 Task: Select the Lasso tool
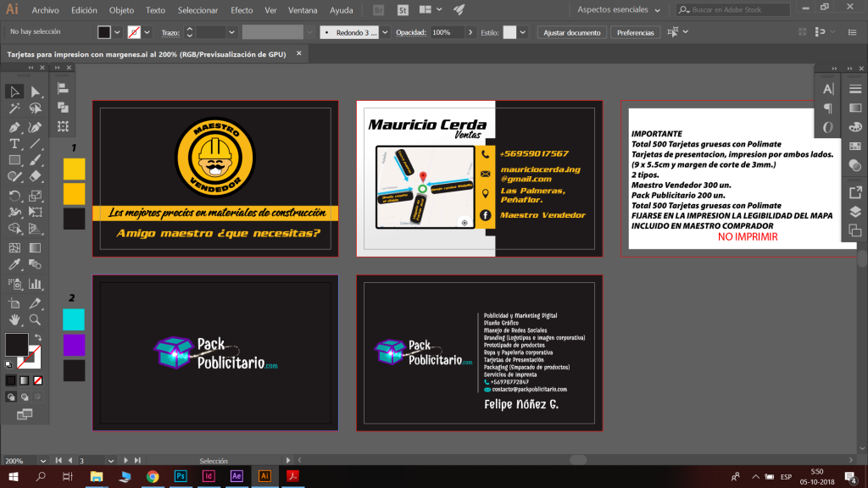[x=36, y=108]
